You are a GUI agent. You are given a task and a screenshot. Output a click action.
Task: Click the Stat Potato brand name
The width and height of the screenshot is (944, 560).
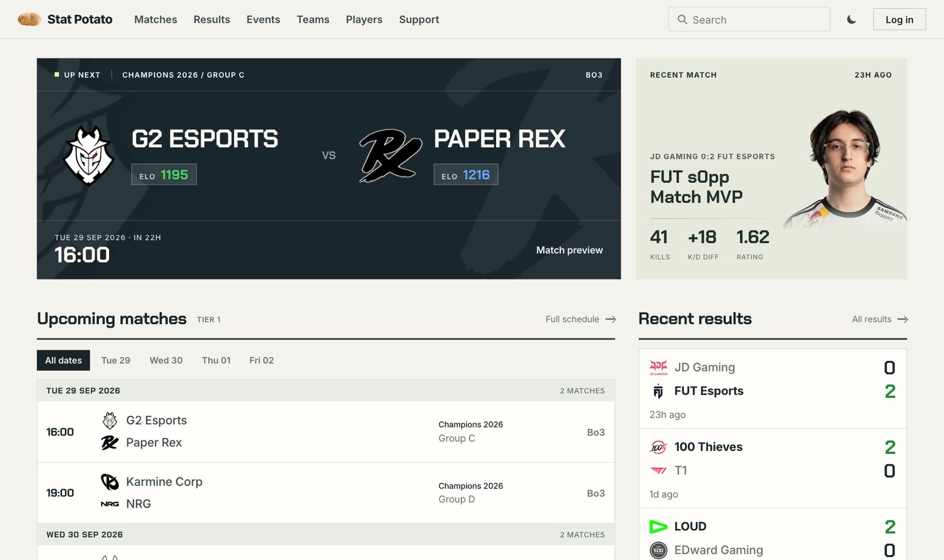pos(80,19)
